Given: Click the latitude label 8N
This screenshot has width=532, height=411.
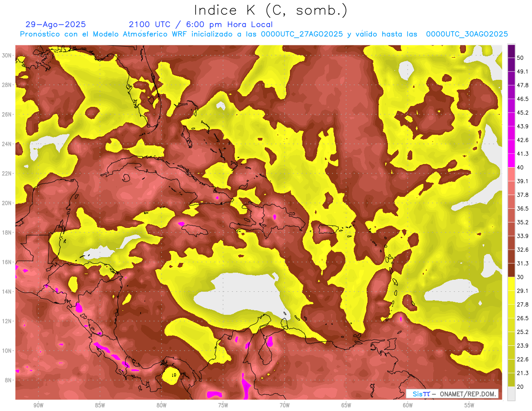Looking at the screenshot, I should point(8,380).
